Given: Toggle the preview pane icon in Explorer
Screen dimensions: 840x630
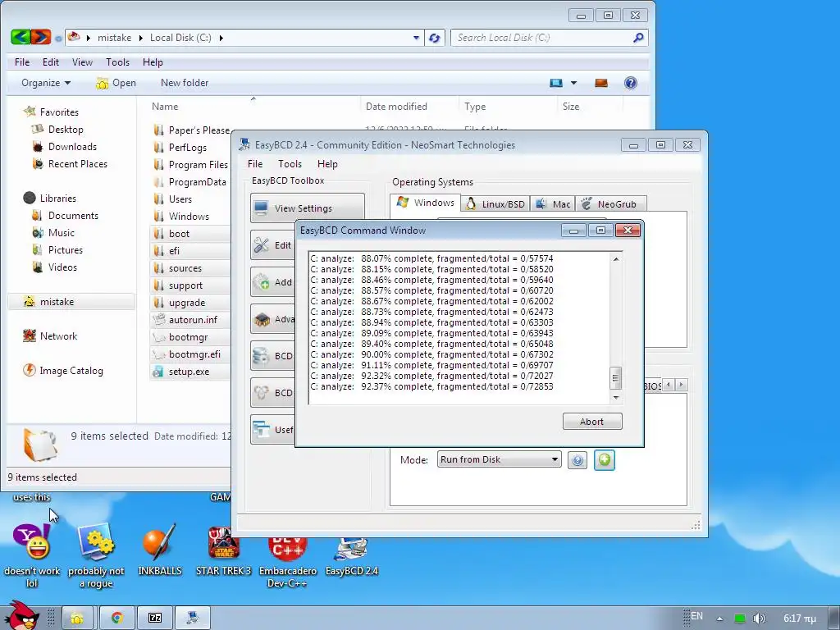Looking at the screenshot, I should (601, 83).
